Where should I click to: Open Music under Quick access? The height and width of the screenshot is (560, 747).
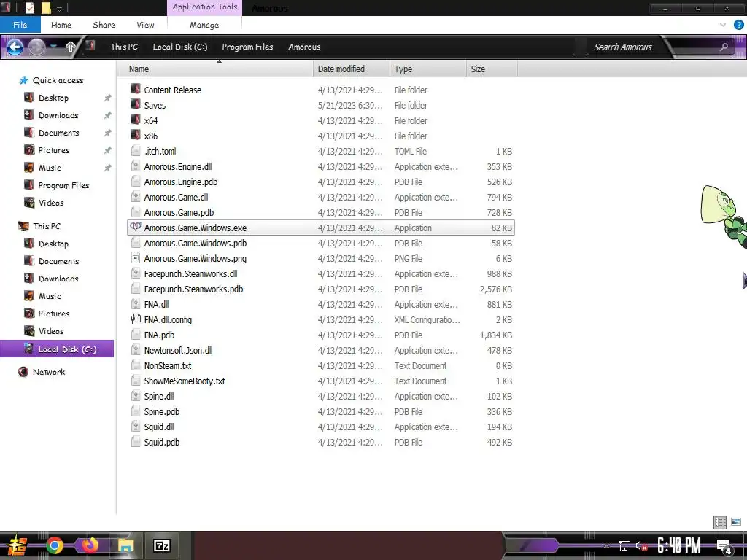pyautogui.click(x=50, y=168)
